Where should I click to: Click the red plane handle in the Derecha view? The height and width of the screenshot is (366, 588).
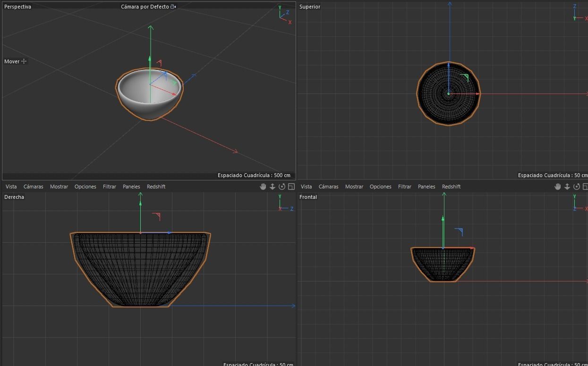156,217
